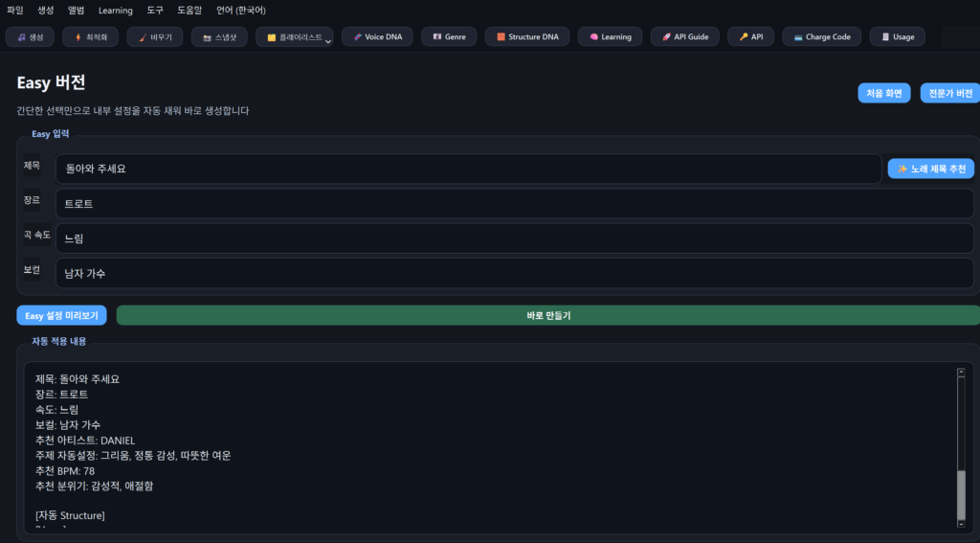
Task: Click the Easy 버전 heading
Action: 52,82
